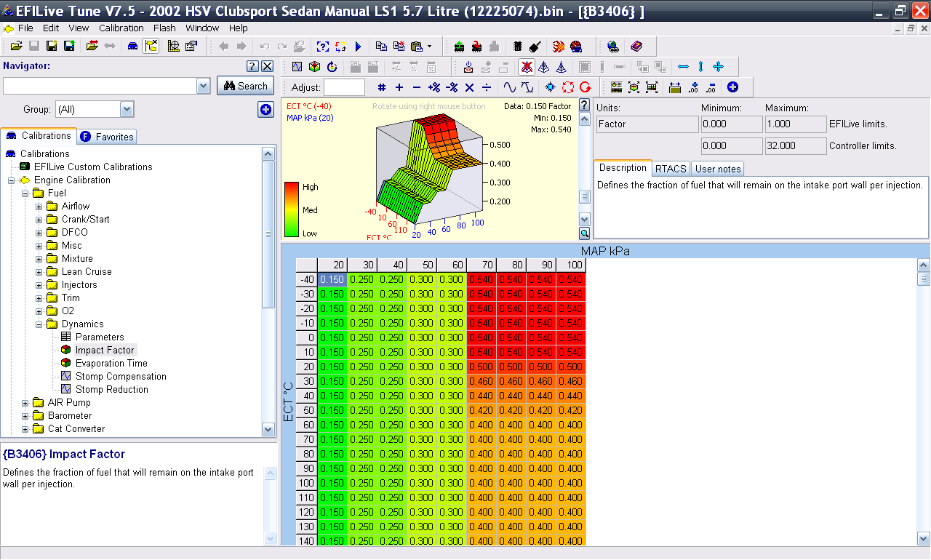This screenshot has height=560, width=931.
Task: Click the rotate chart color wheel icon
Action: 332,67
